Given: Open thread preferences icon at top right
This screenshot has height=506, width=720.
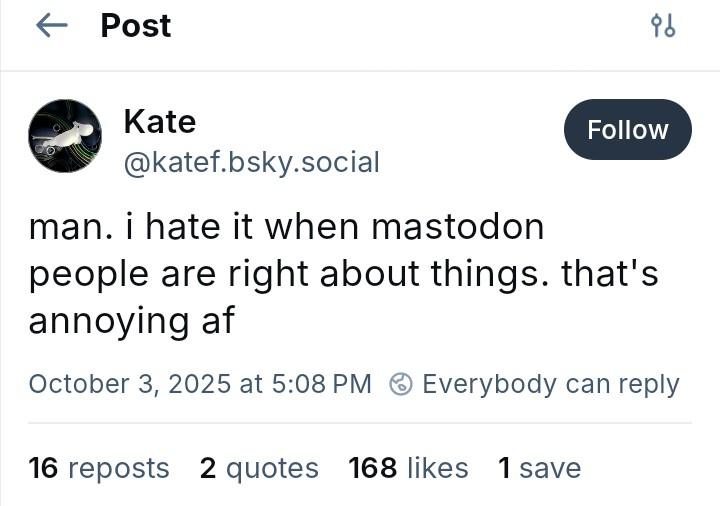Looking at the screenshot, I should (662, 26).
